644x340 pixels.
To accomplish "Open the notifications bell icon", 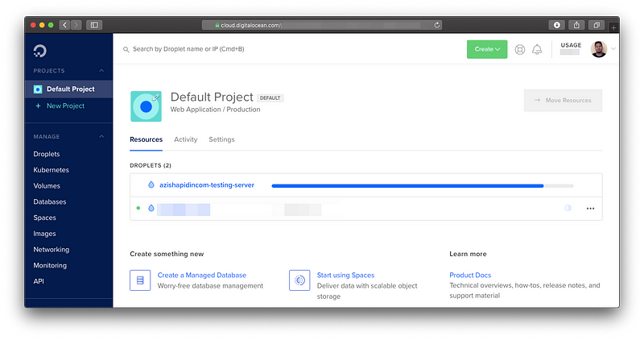I will tap(537, 49).
